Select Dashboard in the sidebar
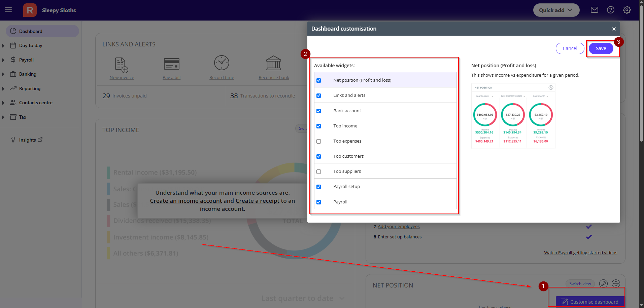The image size is (644, 308). 42,31
